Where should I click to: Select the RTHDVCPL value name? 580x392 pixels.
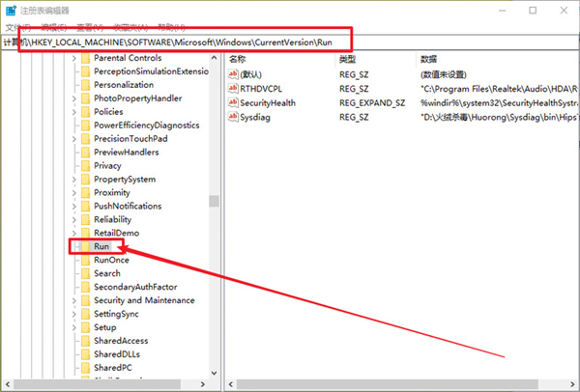pos(261,89)
